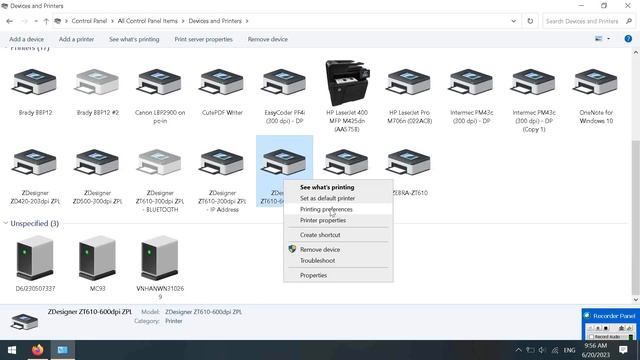The width and height of the screenshot is (640, 360).
Task: Open Firefox from the taskbar
Action: [x=38, y=350]
